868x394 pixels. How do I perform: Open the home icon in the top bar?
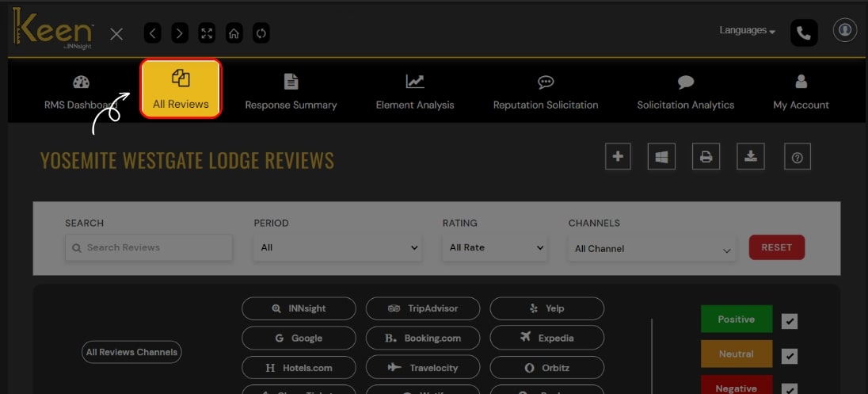tap(234, 33)
